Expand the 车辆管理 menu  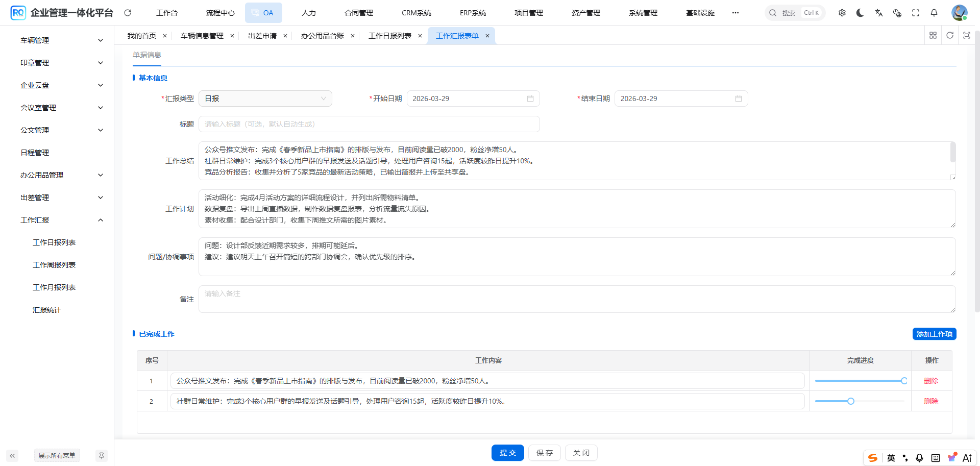61,40
